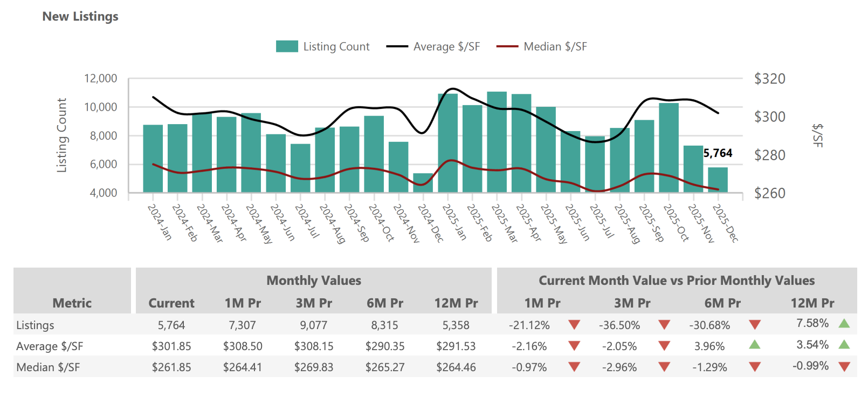The width and height of the screenshot is (868, 396).
Task: Click the 2024-Dec listing count bar
Action: (x=423, y=183)
